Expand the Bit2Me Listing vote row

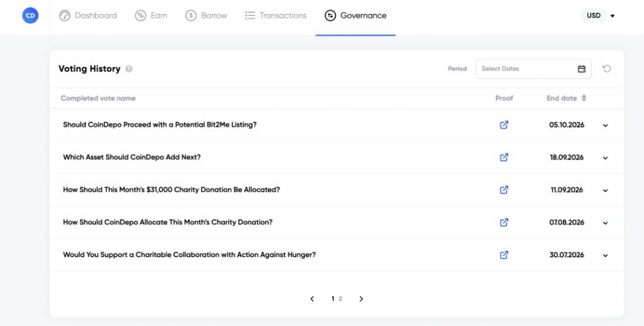click(605, 125)
